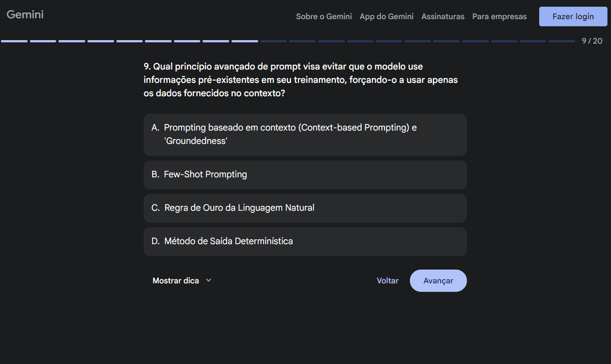Click the last progress bar segment

click(x=562, y=41)
